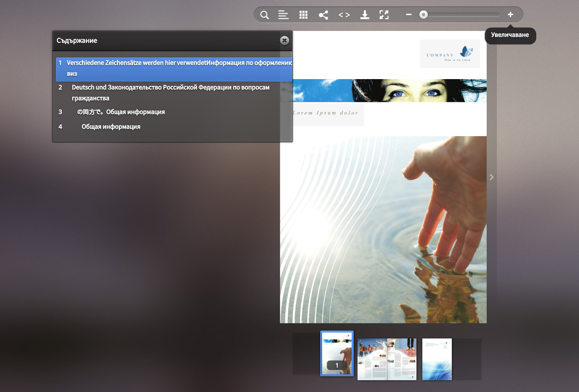Click the share icon in toolbar
Viewport: 579px width, 392px height.
click(x=323, y=15)
